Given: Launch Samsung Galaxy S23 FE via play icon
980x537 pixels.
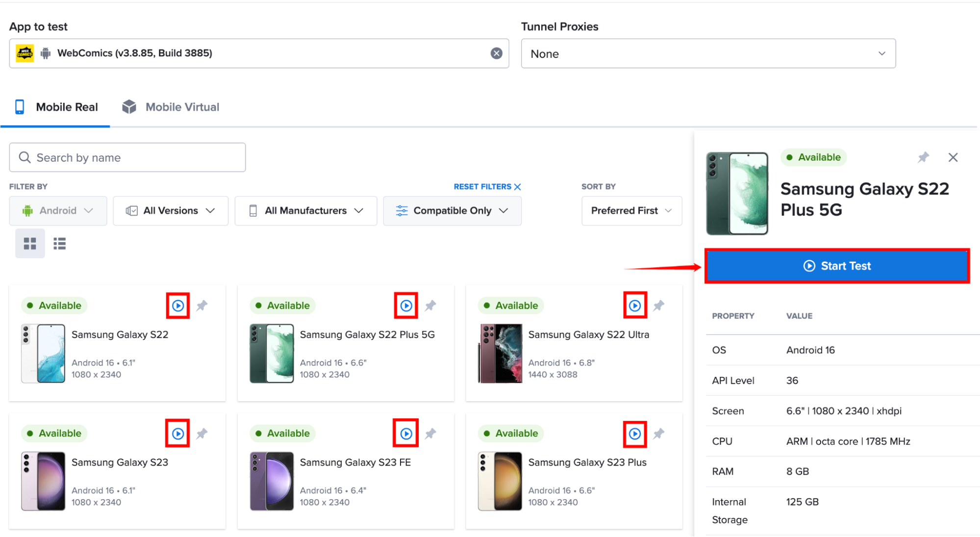Looking at the screenshot, I should 406,434.
